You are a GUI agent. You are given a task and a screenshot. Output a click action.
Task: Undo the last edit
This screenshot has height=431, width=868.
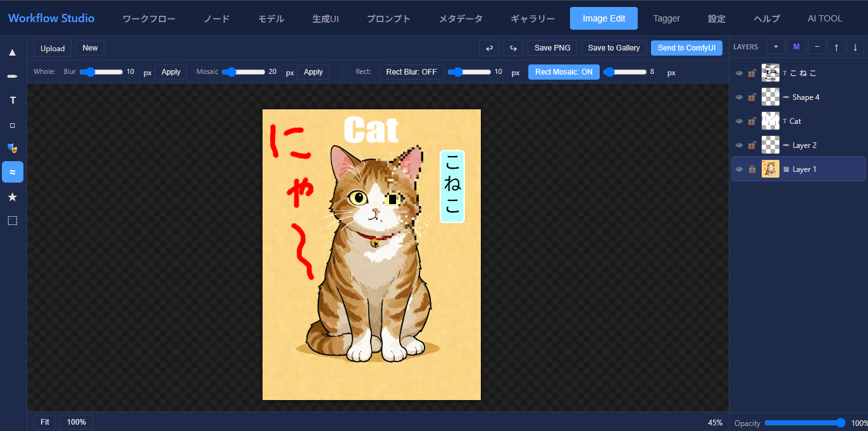pyautogui.click(x=489, y=48)
